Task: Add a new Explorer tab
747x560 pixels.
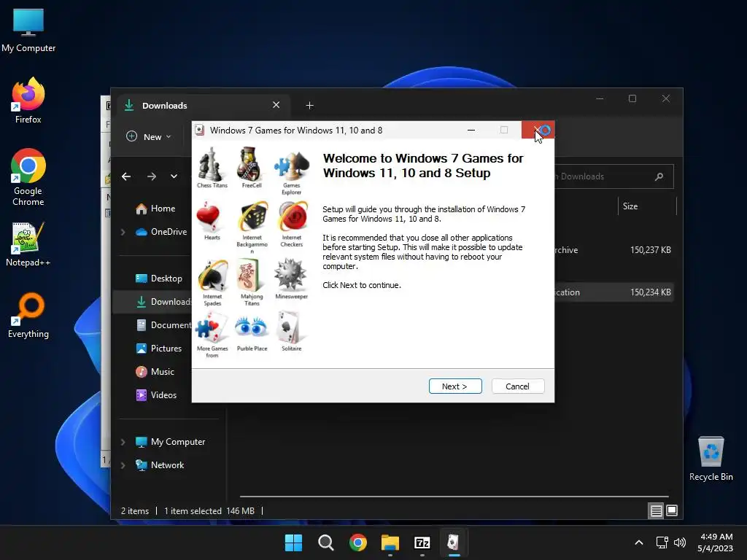Action: click(x=309, y=105)
